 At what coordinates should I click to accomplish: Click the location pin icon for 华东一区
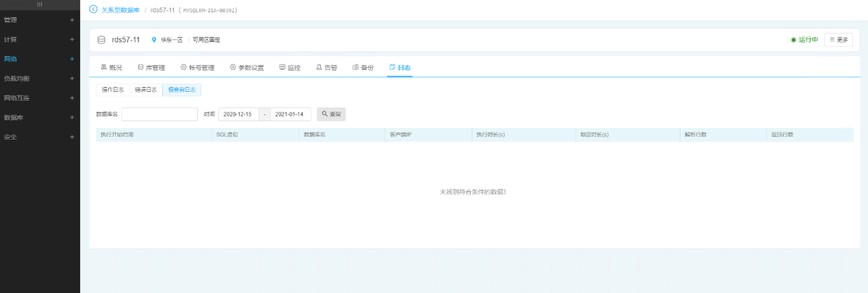154,40
